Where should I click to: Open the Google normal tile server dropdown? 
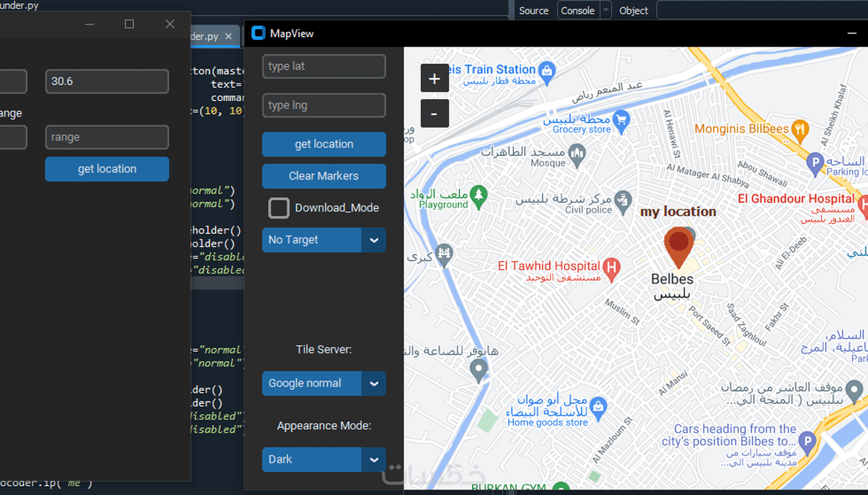(x=324, y=383)
